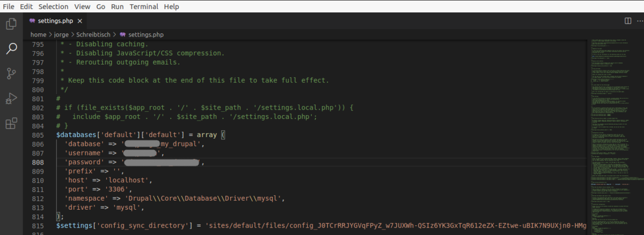Open the File menu
Image resolution: width=644 pixels, height=235 pixels.
point(9,6)
